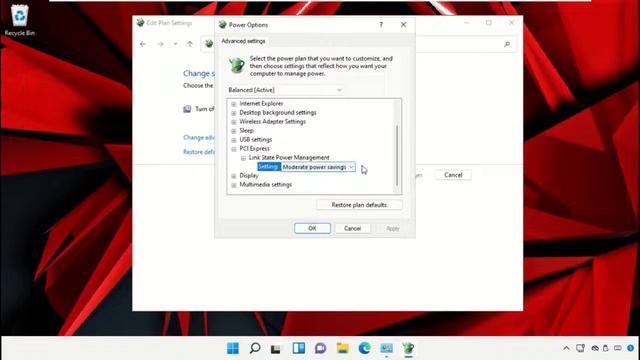Click Cancel in Power Options dialog
The height and width of the screenshot is (360, 640).
(x=352, y=228)
